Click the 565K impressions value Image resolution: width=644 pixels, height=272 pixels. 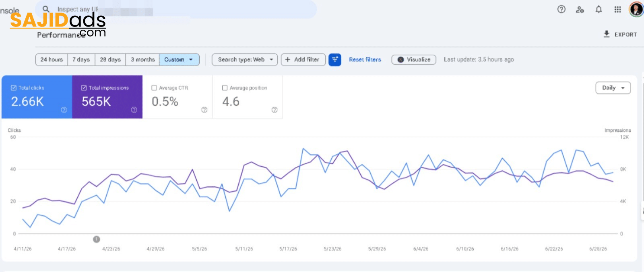click(x=96, y=102)
